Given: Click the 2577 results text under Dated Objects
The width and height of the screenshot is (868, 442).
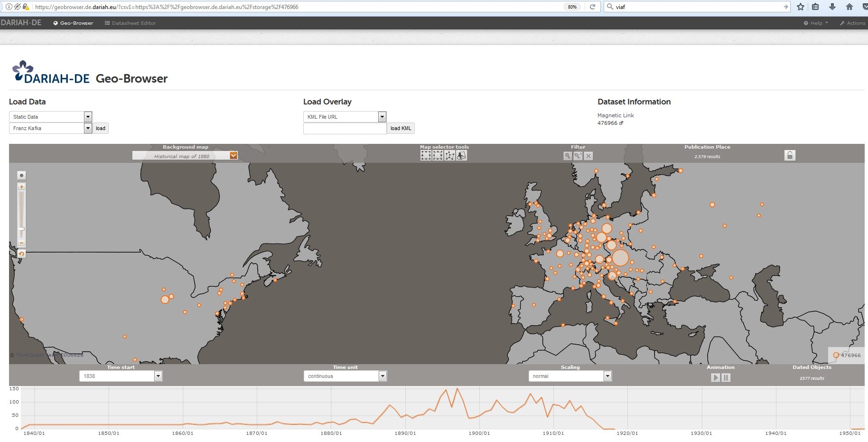Looking at the screenshot, I should (x=812, y=378).
